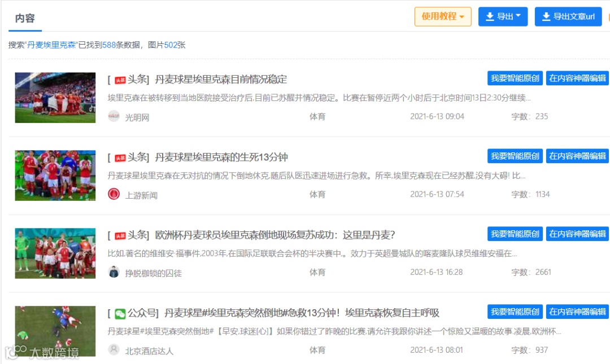Click word count 字数: 1134
The image size is (610, 364).
(530, 194)
